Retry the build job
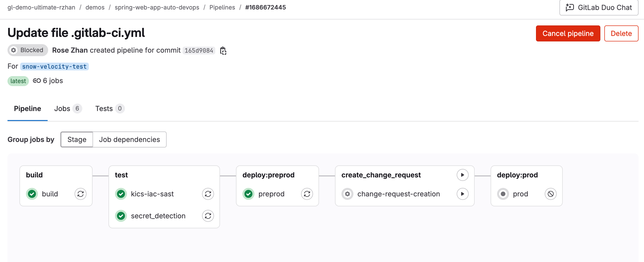The height and width of the screenshot is (262, 644). coord(81,194)
